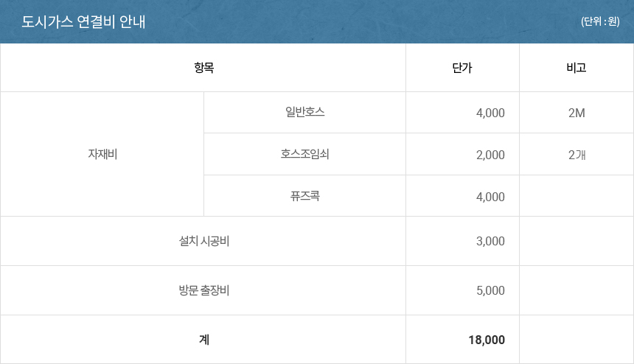Click the 4,000 price for 퓨즈콕
Screen dimensions: 634x364
(490, 197)
